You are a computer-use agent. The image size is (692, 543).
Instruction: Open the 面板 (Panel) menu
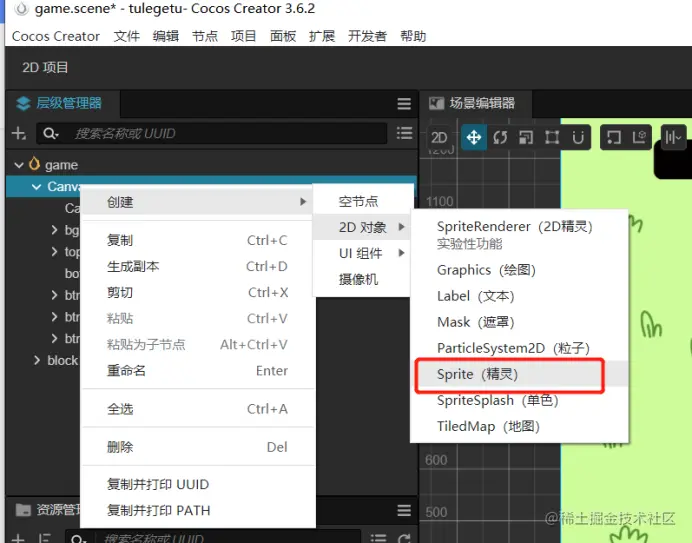tap(283, 36)
